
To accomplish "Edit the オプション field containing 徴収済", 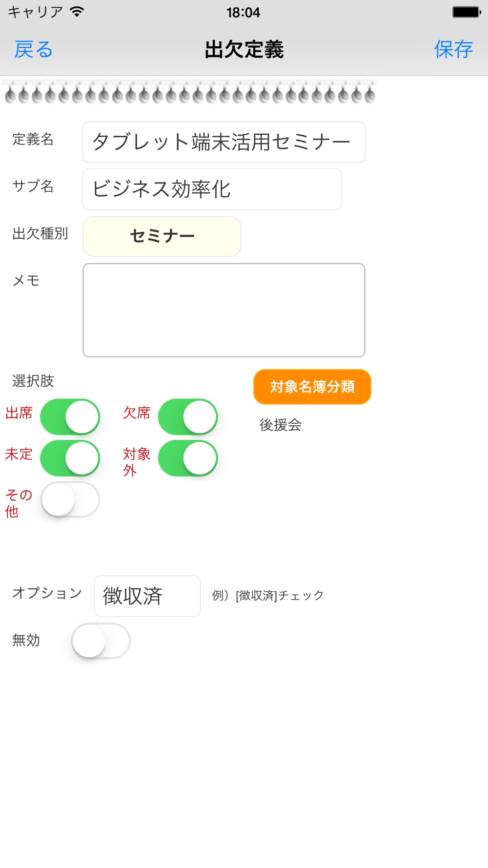I will (147, 596).
